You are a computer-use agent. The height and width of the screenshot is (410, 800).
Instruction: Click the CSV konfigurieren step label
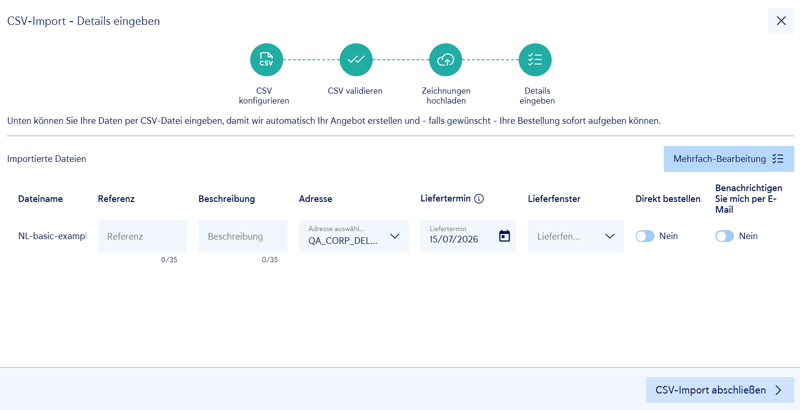pyautogui.click(x=264, y=96)
